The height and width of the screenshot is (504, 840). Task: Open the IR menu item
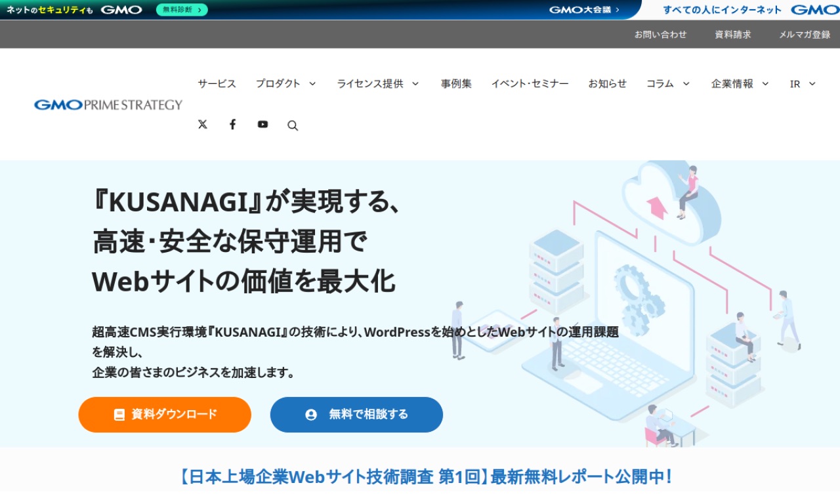tap(795, 83)
